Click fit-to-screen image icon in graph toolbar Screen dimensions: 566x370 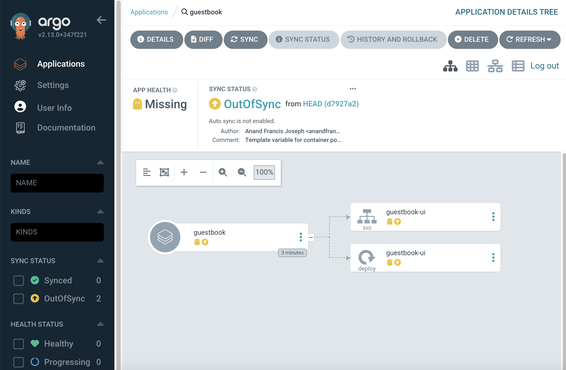point(164,172)
